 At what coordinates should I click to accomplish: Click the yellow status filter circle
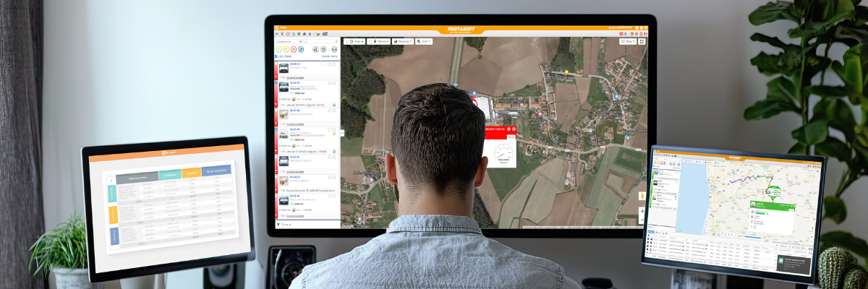(x=286, y=49)
